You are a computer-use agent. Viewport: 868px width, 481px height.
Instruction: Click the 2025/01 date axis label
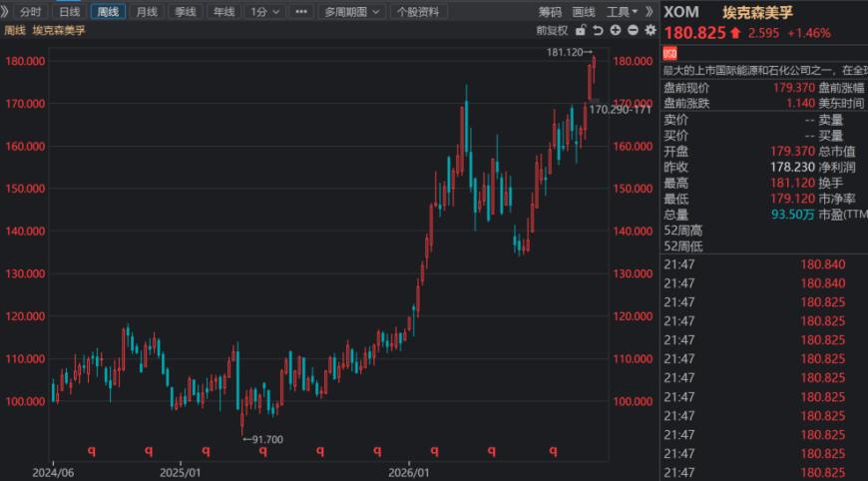tap(181, 473)
